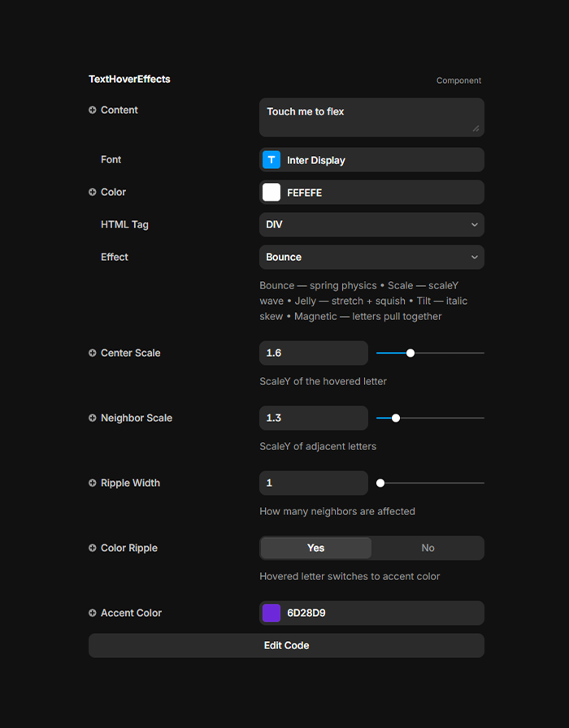Viewport: 569px width, 728px height.
Task: Click the plus icon next to Neighbor Scale
Action: (x=93, y=418)
